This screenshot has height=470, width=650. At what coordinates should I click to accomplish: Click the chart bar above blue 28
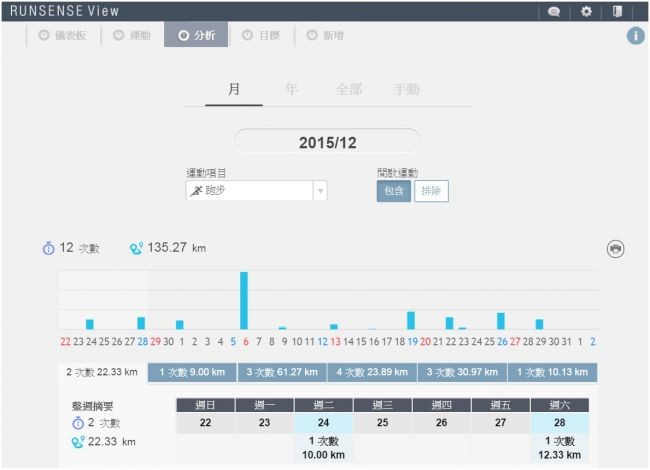tap(141, 323)
